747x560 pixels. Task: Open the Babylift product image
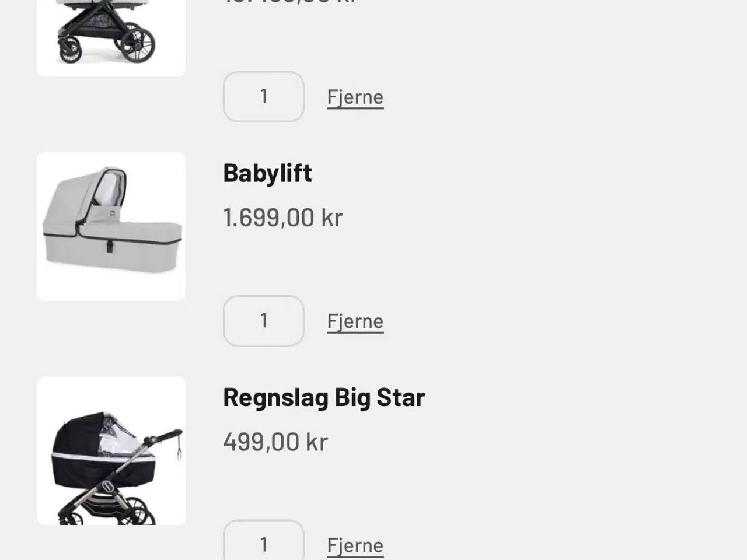tap(111, 226)
